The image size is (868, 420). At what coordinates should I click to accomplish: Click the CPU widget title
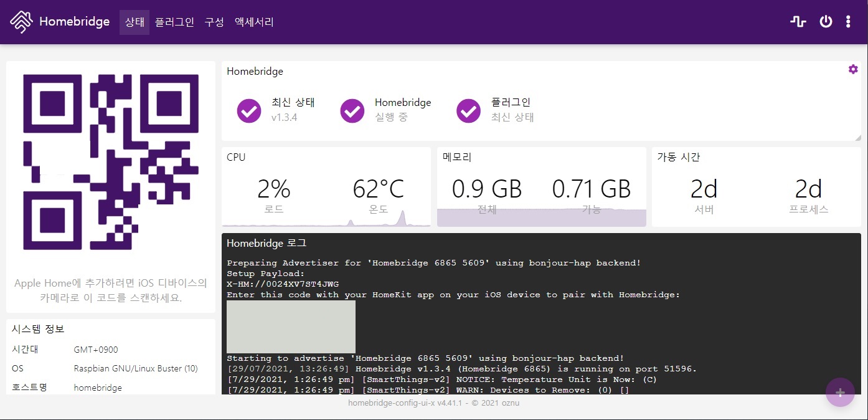point(236,157)
